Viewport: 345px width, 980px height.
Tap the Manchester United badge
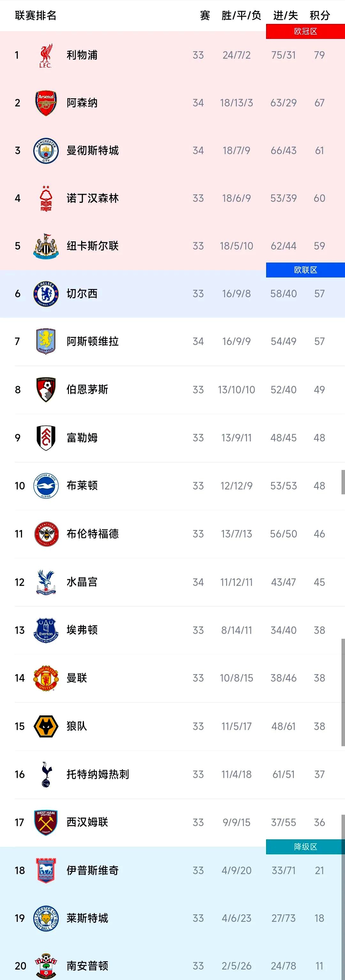pos(46,678)
